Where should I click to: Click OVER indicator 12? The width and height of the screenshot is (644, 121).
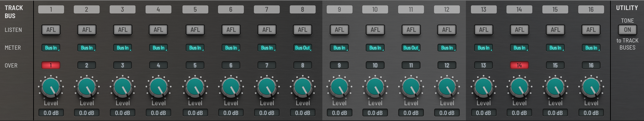[x=447, y=65]
